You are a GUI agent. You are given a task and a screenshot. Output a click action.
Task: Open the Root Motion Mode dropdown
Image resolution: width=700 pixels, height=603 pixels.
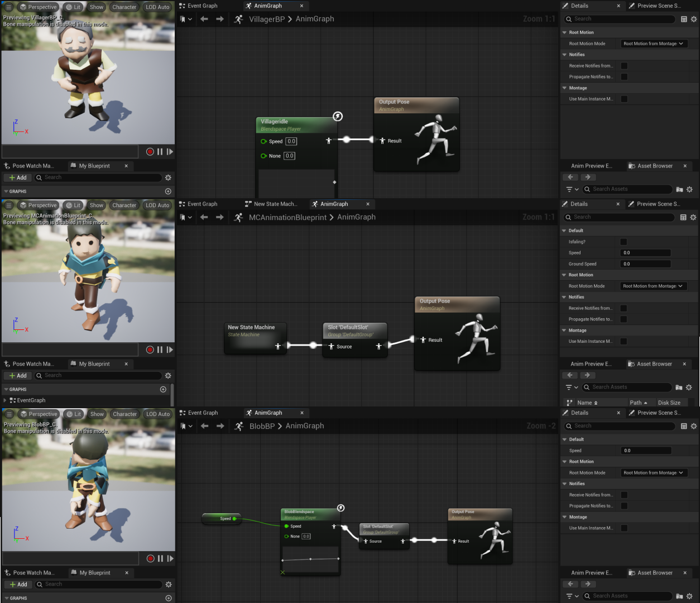point(654,43)
